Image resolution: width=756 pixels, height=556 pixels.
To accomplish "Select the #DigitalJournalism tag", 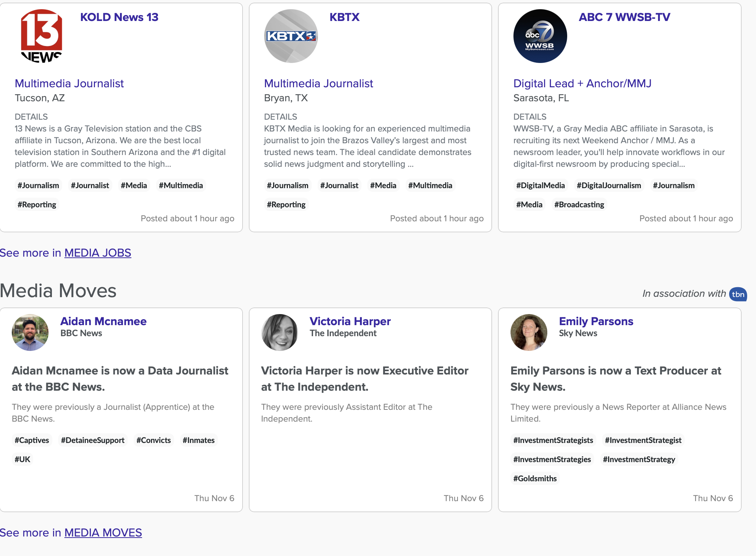I will point(609,186).
